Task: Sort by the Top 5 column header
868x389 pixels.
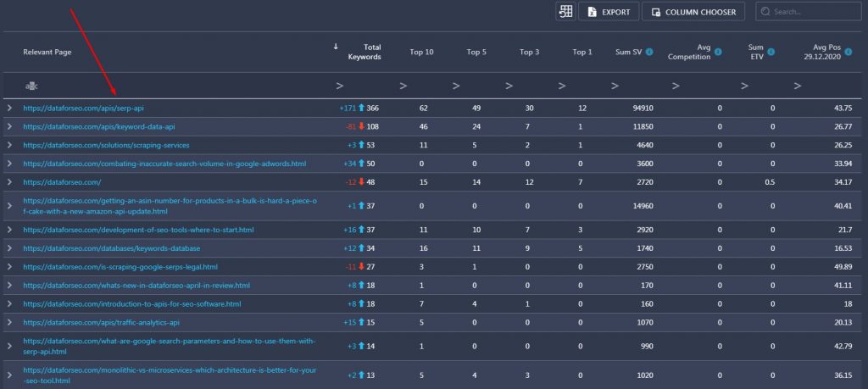Action: 476,52
